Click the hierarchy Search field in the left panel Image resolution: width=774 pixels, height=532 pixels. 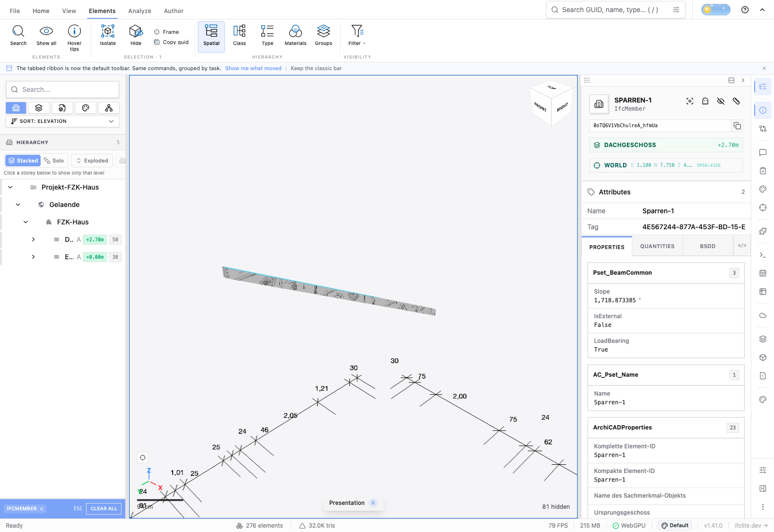tap(62, 89)
